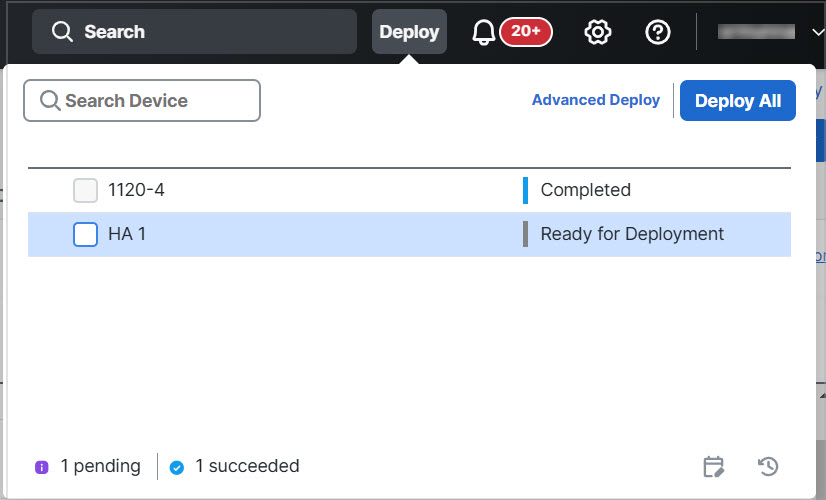
Task: Open the notifications bell icon
Action: 483,32
